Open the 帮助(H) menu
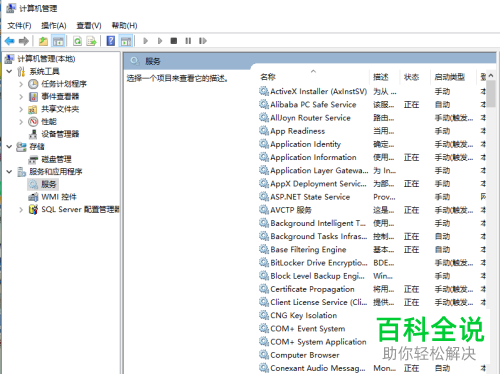 pyautogui.click(x=124, y=26)
